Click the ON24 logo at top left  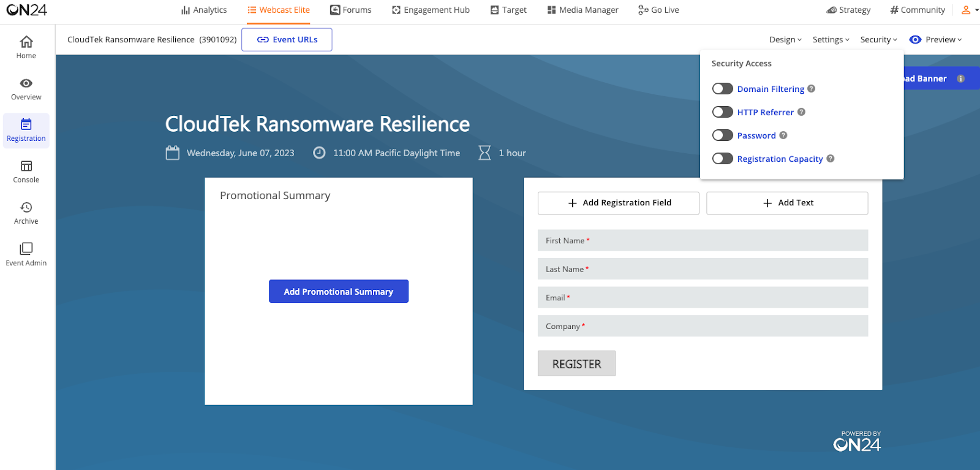coord(27,10)
